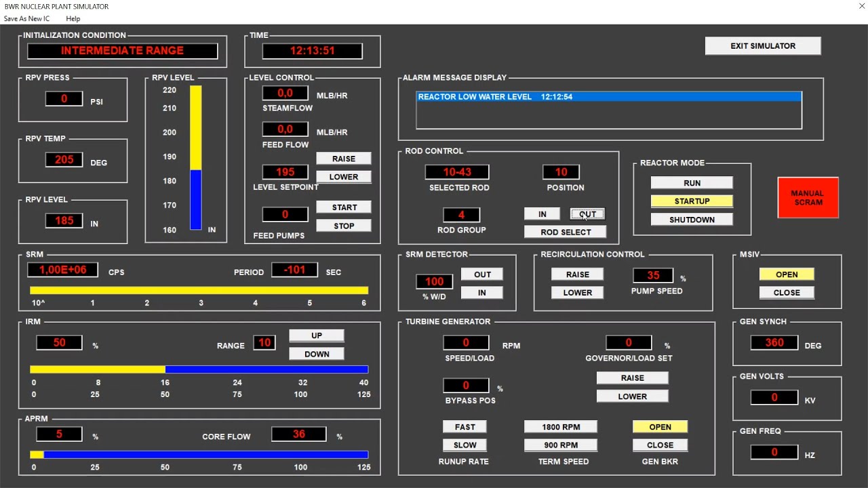
Task: Click the IRM power bar gauge
Action: click(199, 369)
